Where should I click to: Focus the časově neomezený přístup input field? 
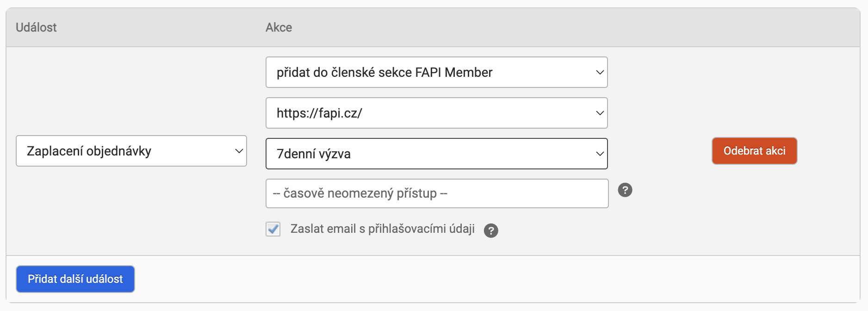(437, 193)
